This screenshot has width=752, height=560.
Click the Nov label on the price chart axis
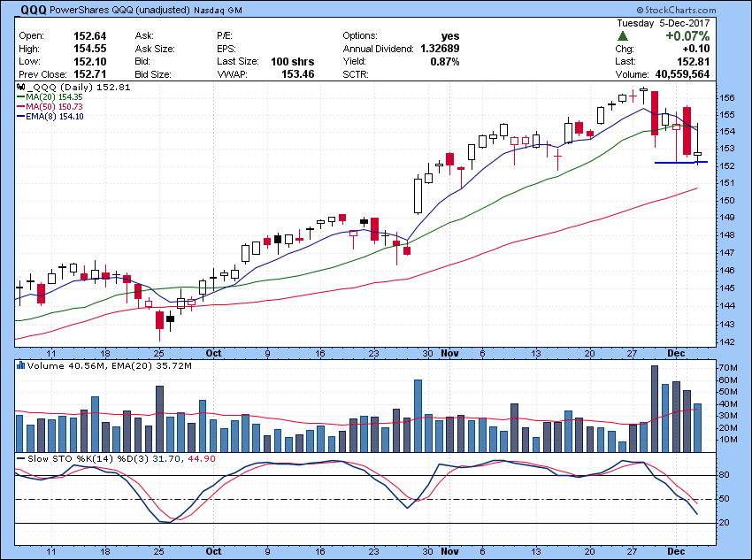pyautogui.click(x=449, y=353)
